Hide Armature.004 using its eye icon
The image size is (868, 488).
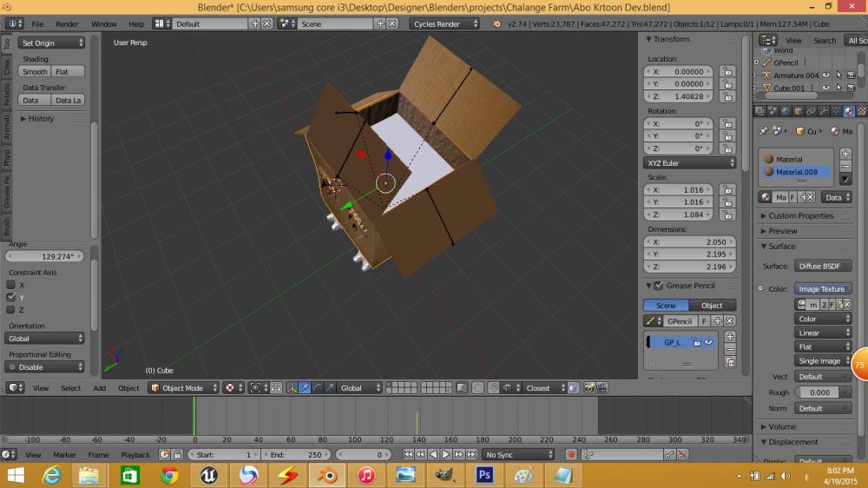pyautogui.click(x=825, y=76)
